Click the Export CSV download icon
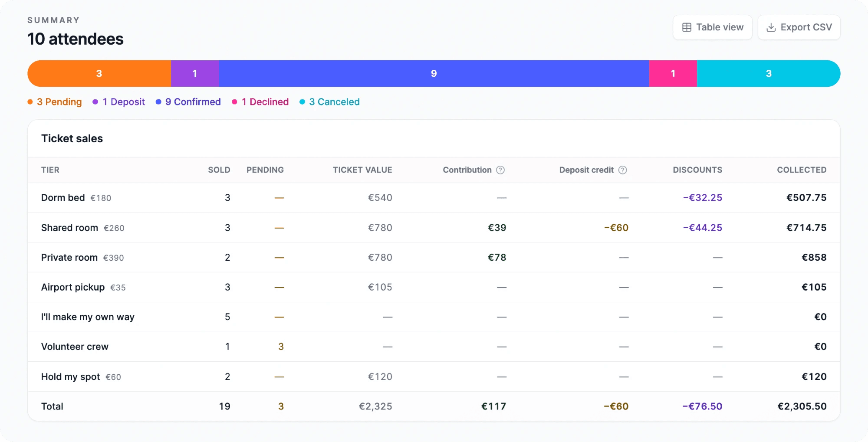The height and width of the screenshot is (442, 868). (771, 27)
